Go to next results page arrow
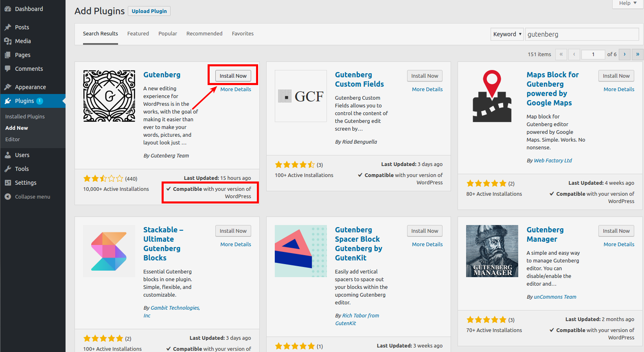This screenshot has height=352, width=644. pos(624,54)
